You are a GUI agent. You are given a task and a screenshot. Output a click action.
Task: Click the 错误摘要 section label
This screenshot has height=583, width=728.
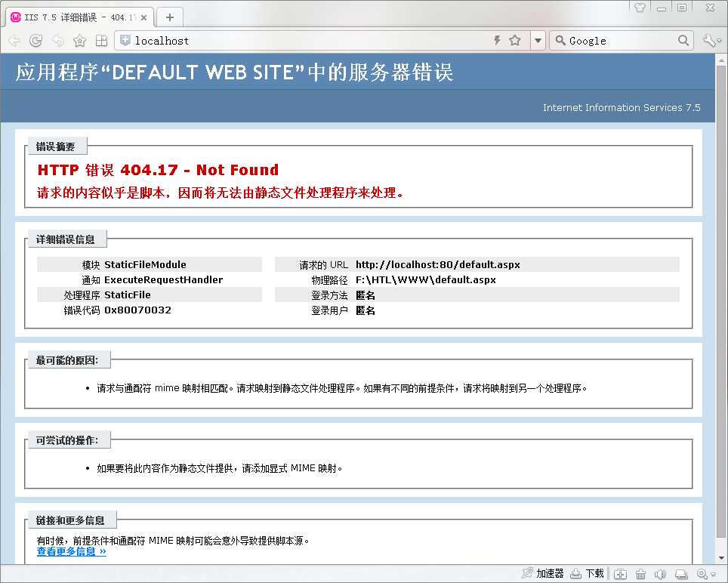56,147
